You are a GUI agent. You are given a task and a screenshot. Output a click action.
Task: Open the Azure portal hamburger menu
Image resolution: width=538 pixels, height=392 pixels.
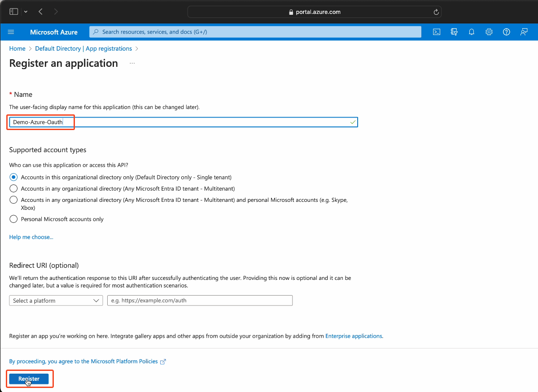click(x=11, y=32)
